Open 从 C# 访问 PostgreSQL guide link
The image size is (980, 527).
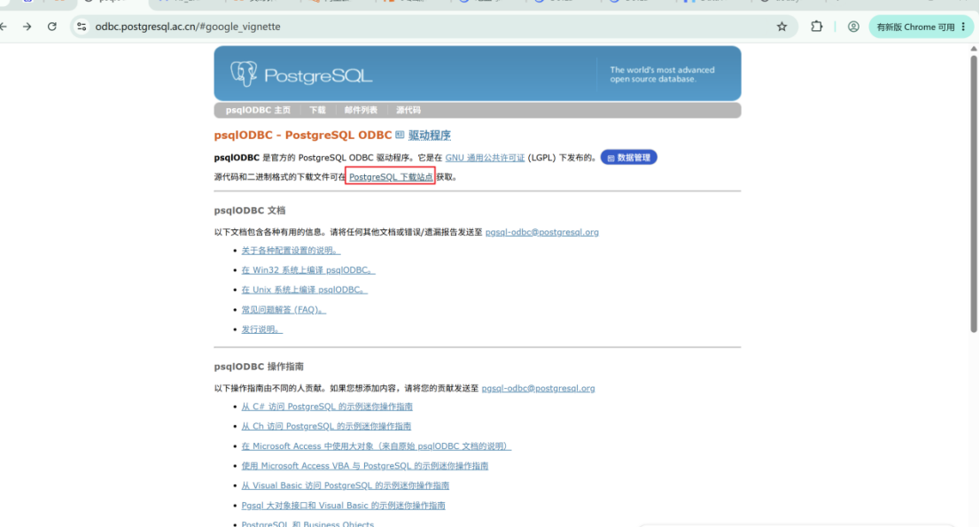327,407
